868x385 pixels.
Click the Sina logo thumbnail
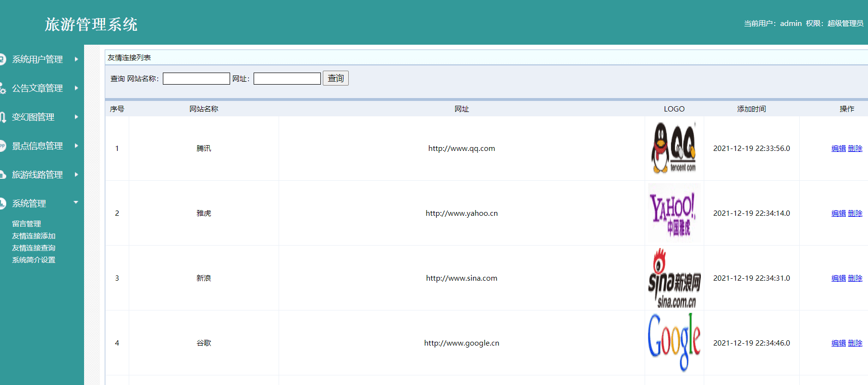[x=674, y=278]
